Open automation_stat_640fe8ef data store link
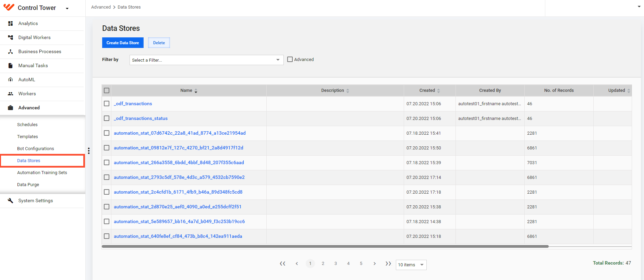Image resolution: width=644 pixels, height=280 pixels. pyautogui.click(x=178, y=236)
